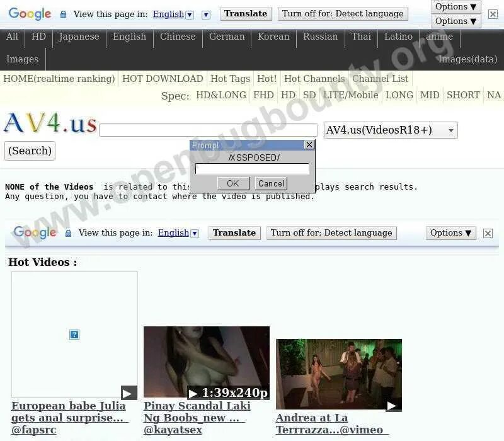Click the broken image placeholder thumbnail

[x=74, y=335]
